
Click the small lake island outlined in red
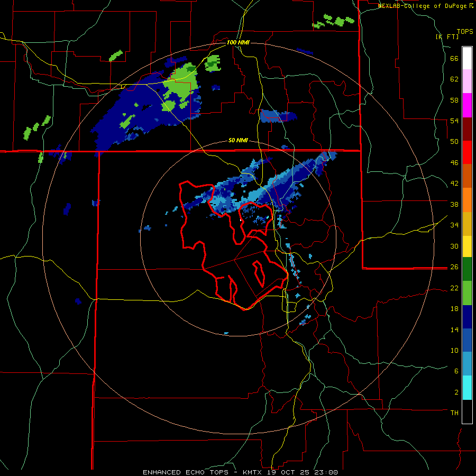(259, 273)
